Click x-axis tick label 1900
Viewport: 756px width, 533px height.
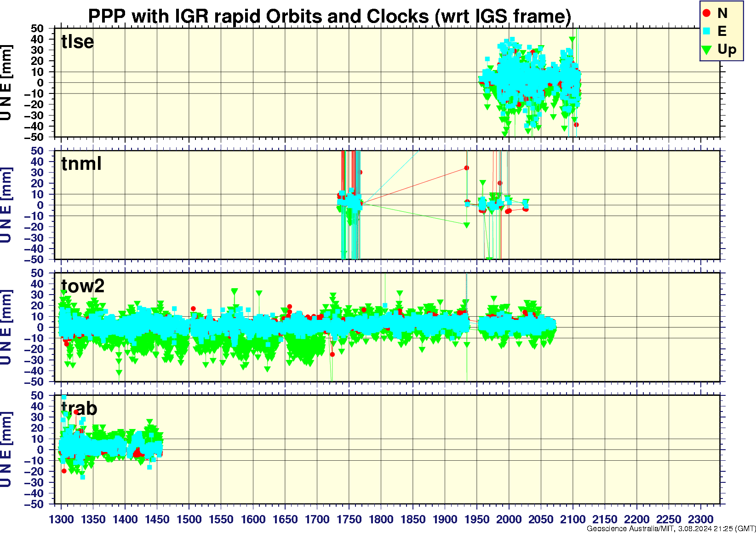pos(445,519)
